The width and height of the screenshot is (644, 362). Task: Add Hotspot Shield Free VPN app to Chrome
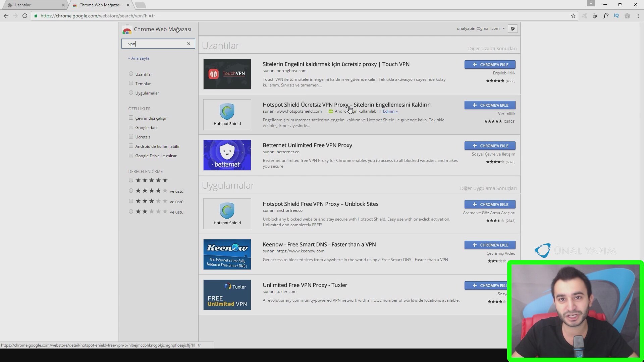coord(490,204)
